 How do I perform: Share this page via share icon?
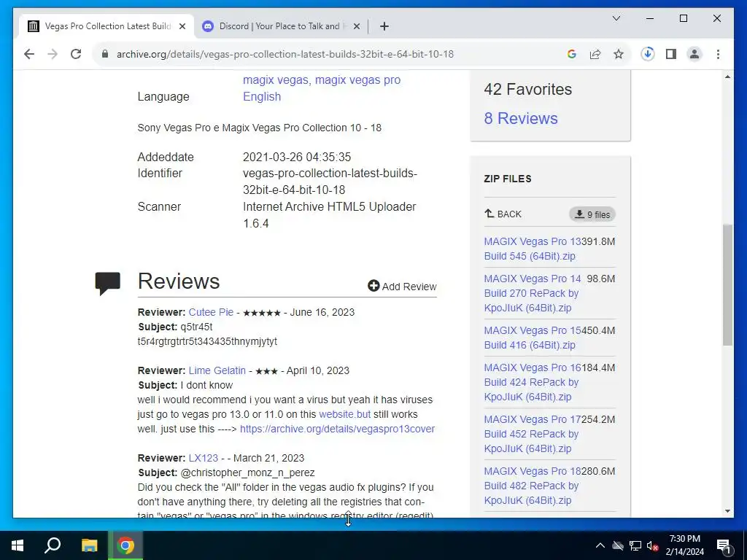pyautogui.click(x=595, y=54)
